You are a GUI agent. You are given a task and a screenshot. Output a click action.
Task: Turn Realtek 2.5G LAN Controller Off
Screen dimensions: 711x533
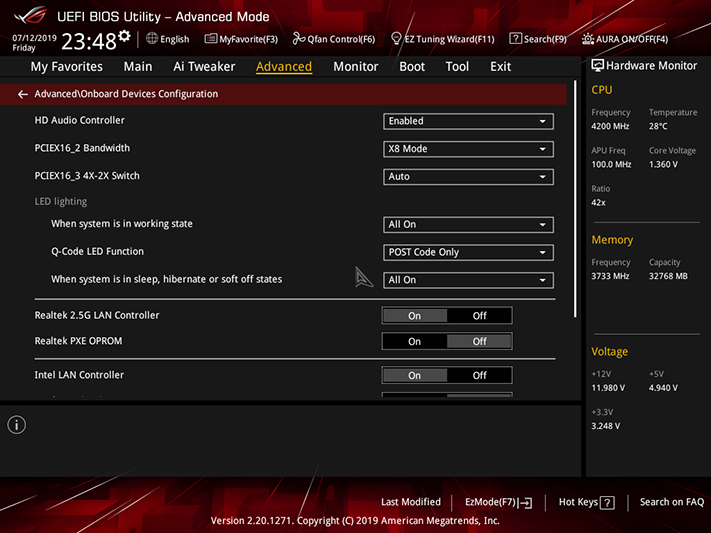pos(479,316)
